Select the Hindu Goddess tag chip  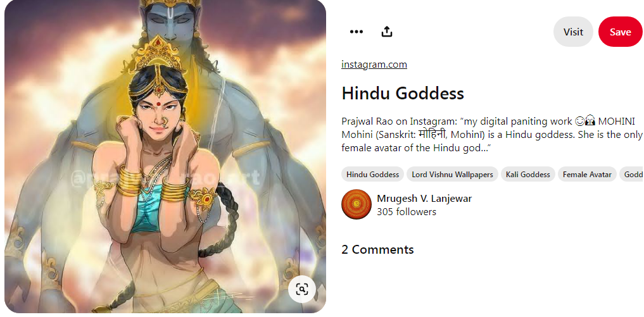[x=372, y=175]
